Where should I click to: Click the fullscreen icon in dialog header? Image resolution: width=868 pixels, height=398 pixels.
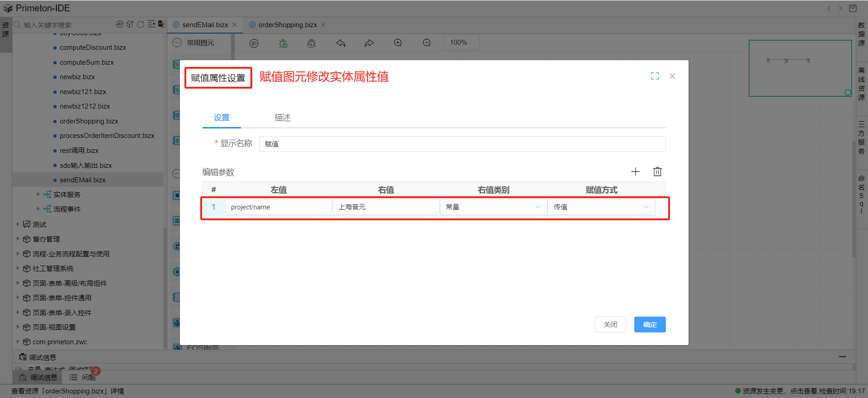(655, 76)
